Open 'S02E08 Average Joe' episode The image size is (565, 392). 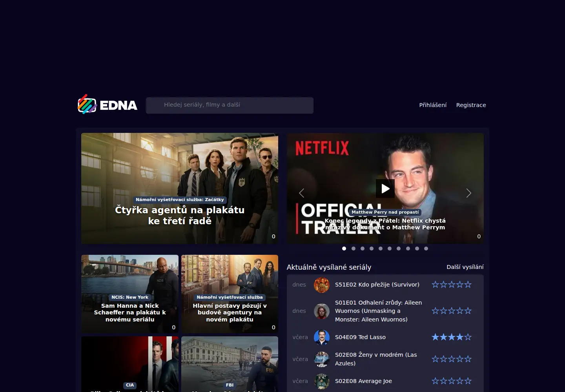(x=363, y=381)
